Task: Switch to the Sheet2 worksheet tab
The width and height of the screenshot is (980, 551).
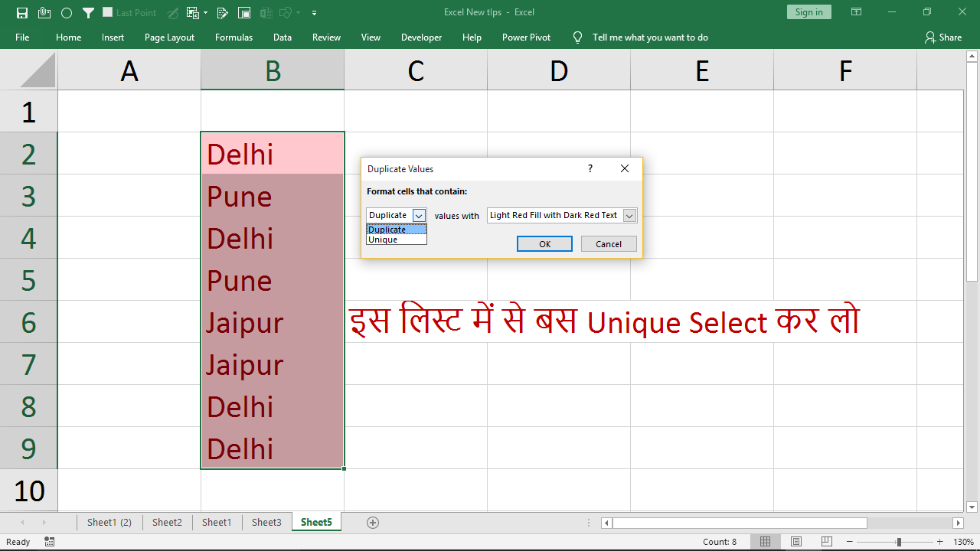Action: click(x=167, y=522)
